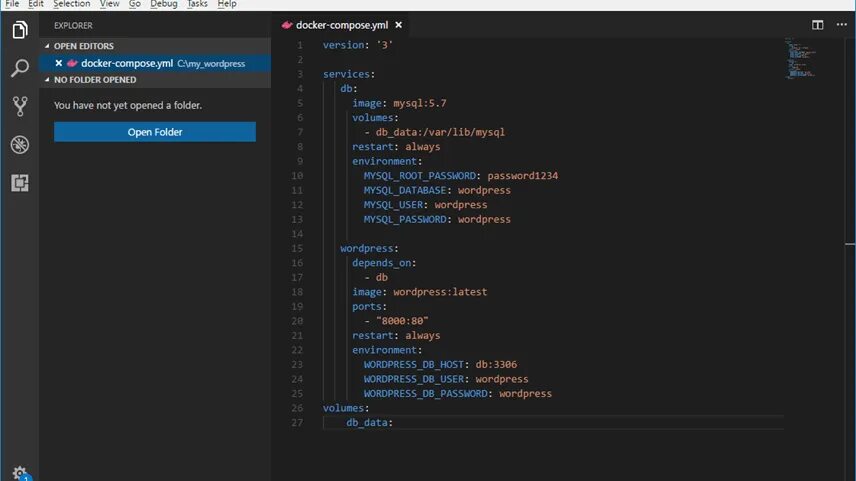Click the 'wordpress:' service key on line 15
Viewport: 856px width, 481px height.
[x=369, y=248]
